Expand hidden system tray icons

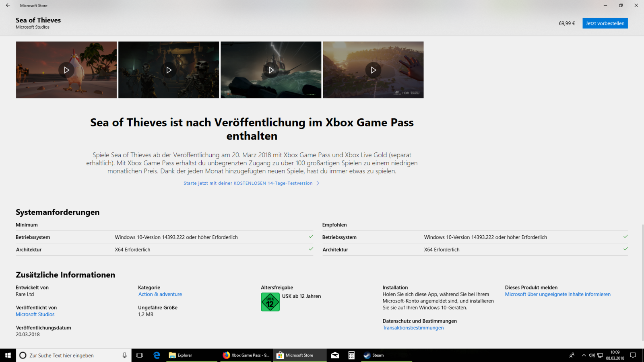(x=584, y=355)
